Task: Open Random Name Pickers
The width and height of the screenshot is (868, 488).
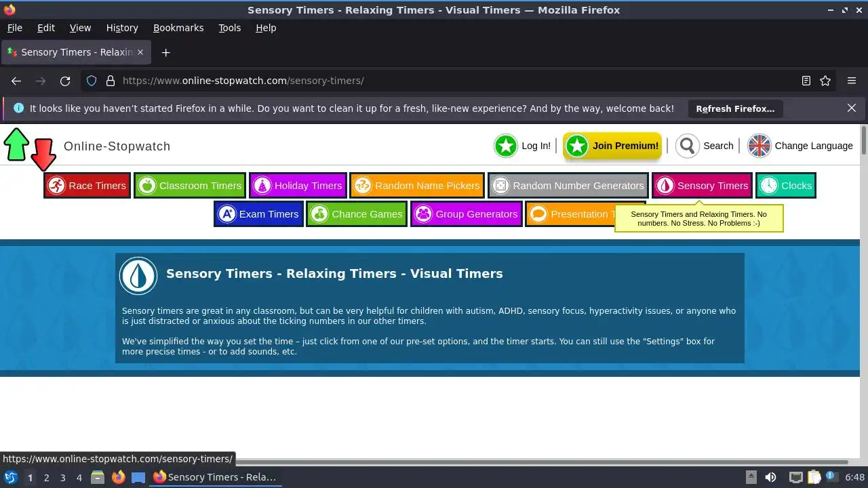Action: [417, 186]
